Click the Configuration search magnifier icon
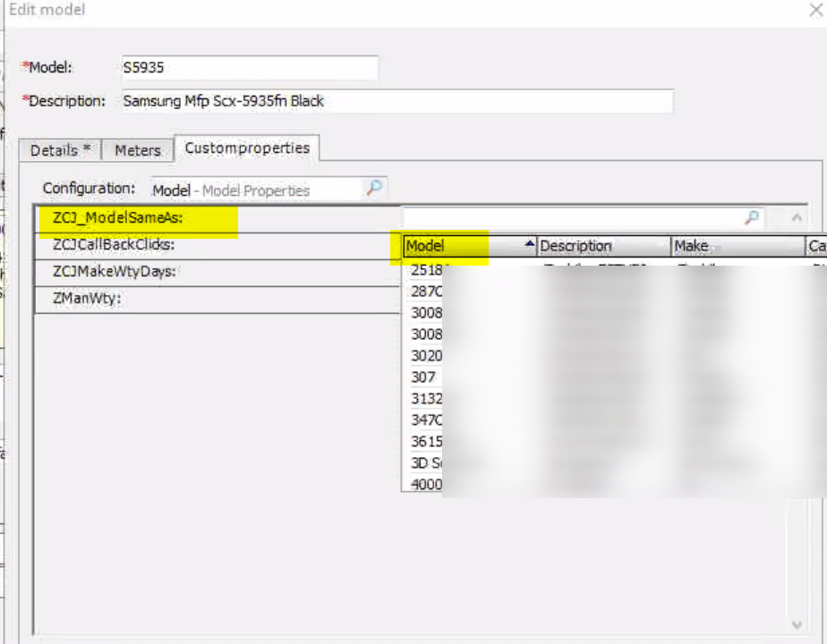The height and width of the screenshot is (644, 827). pyautogui.click(x=374, y=188)
